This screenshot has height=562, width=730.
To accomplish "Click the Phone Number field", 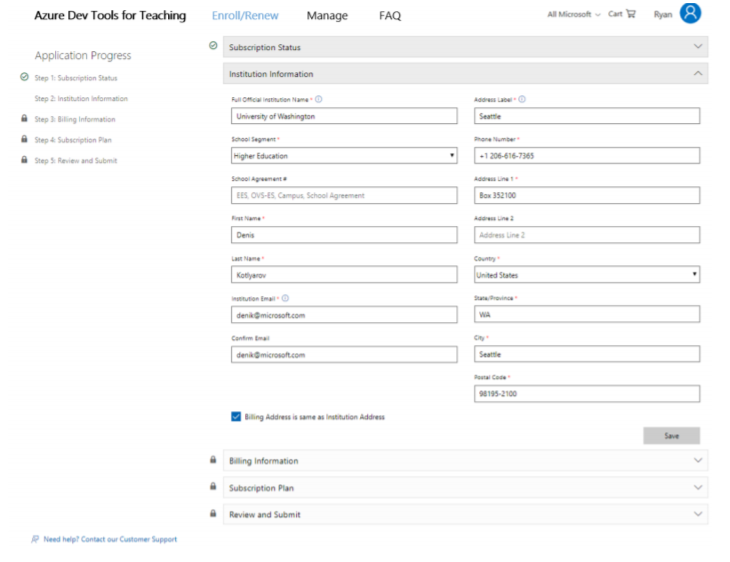I will (587, 156).
